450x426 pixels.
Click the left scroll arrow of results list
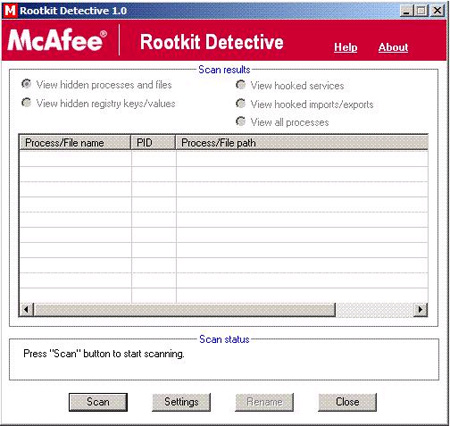coord(27,310)
